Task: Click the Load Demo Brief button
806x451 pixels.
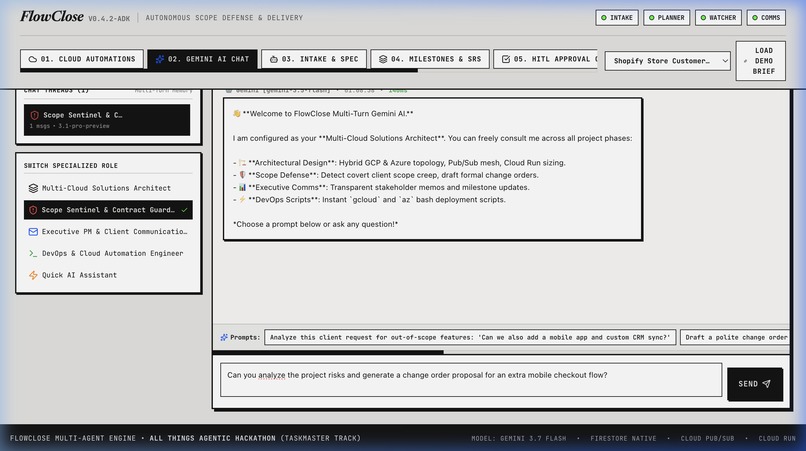Action: coord(761,61)
